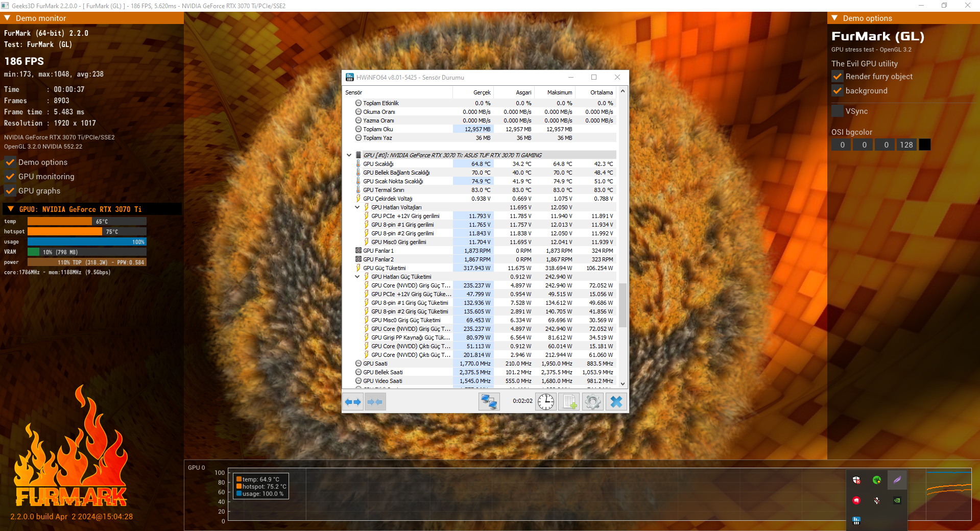980x531 pixels.
Task: Click the hotspot 75.2 °C graph legend entry
Action: coord(261,487)
